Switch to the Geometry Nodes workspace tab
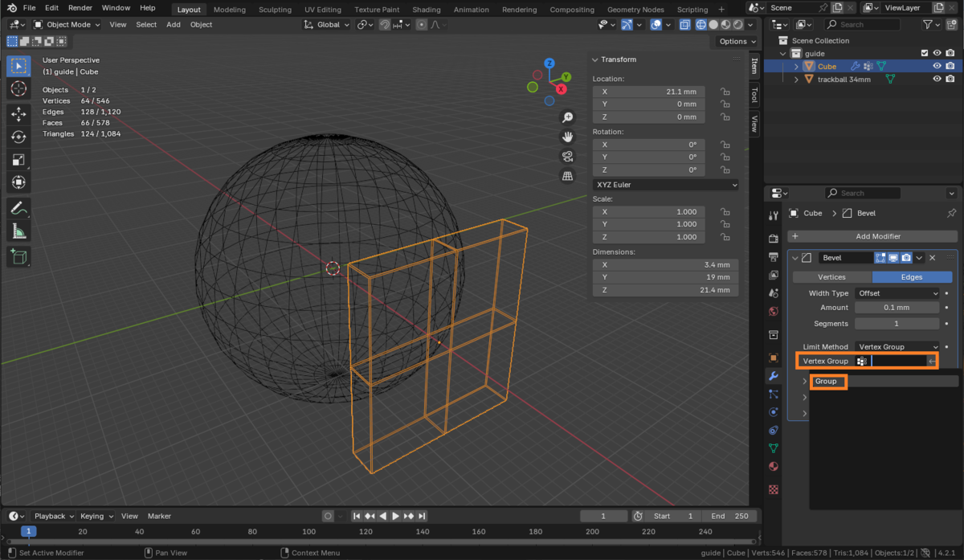This screenshot has width=964, height=560. point(635,10)
